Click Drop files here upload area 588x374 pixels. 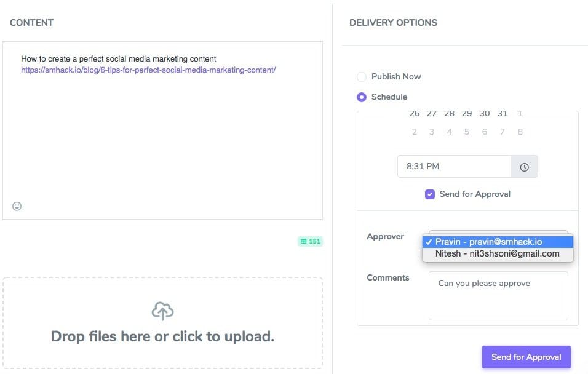click(162, 336)
